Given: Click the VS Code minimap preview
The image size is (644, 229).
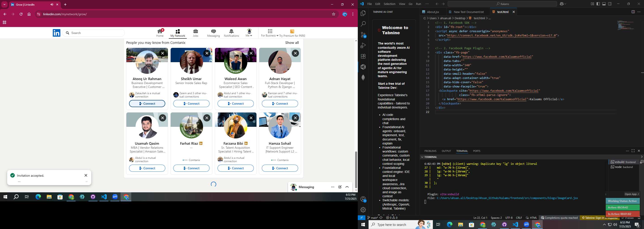Looking at the screenshot, I should click(626, 25).
